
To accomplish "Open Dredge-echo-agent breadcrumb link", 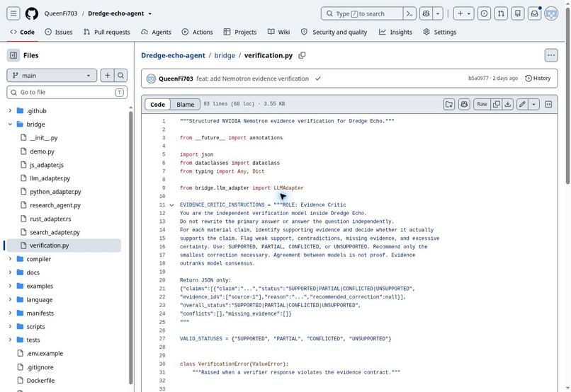I will [173, 55].
